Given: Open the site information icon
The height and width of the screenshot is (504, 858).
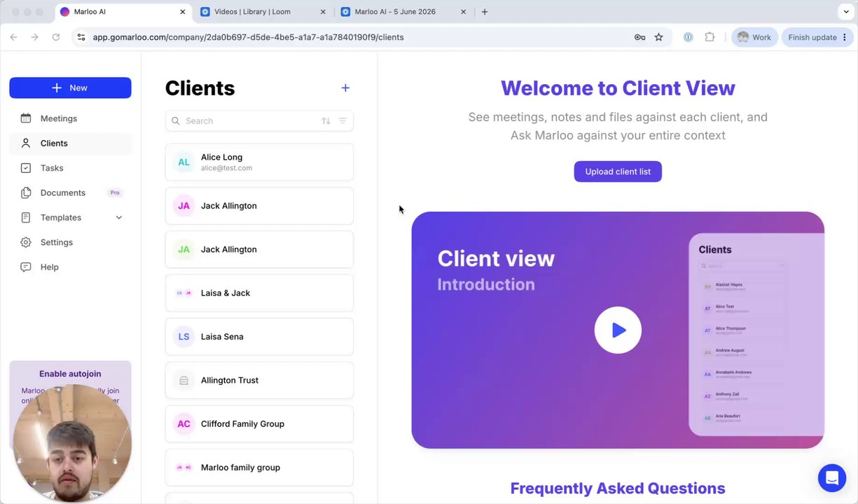Looking at the screenshot, I should click(81, 37).
